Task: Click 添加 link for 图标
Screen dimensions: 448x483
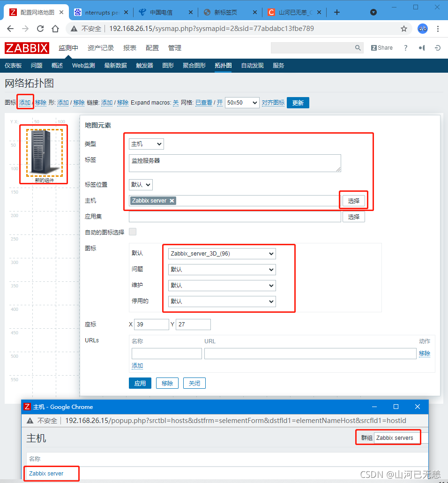Action: pos(25,103)
